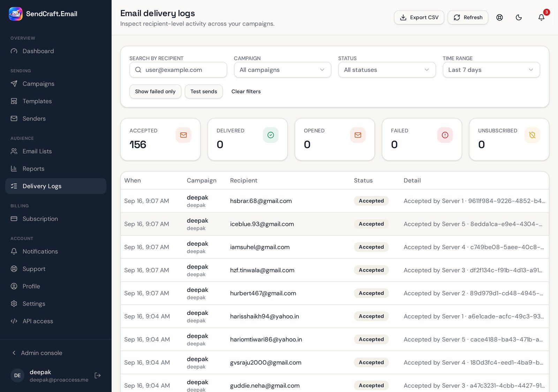Click recipient iamsuhel@gmail.com
The width and height of the screenshot is (558, 392).
click(260, 247)
